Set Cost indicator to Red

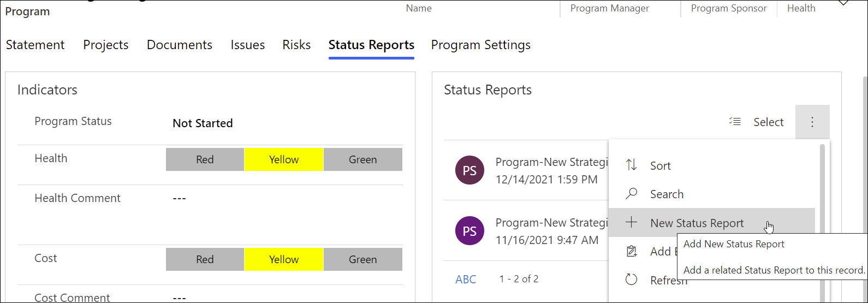point(205,259)
